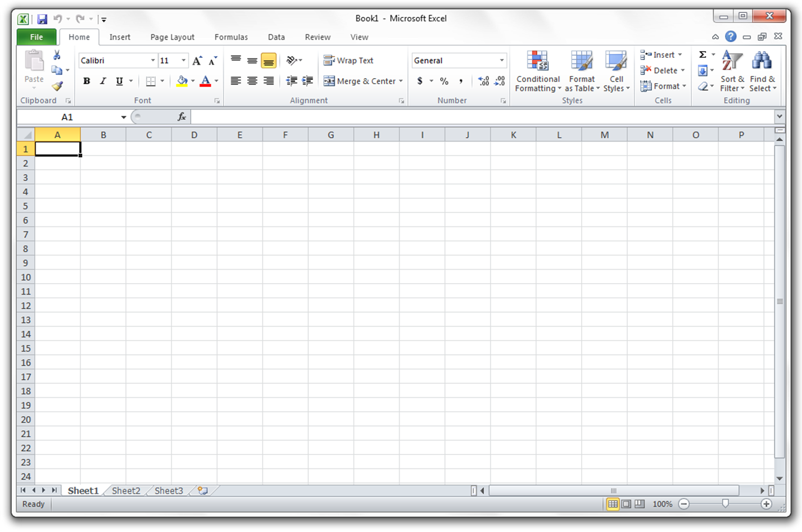802x532 pixels.
Task: Click the zoom slider handle in status bar
Action: pos(725,504)
